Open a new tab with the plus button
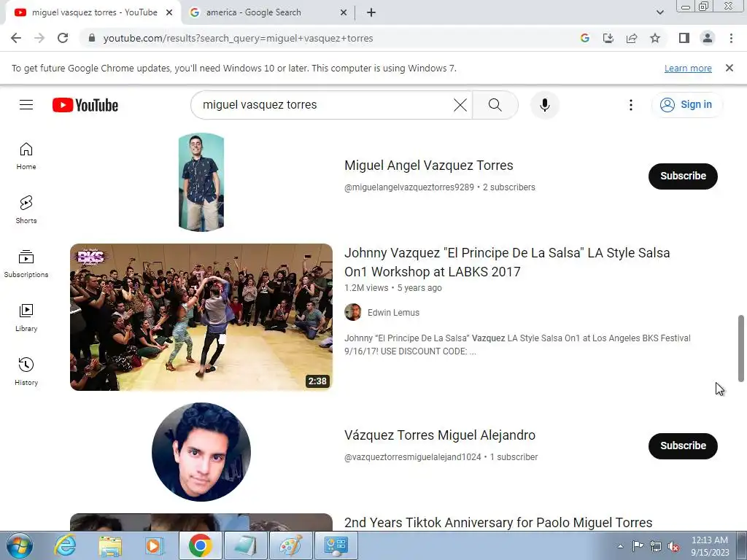Screen dimensions: 747x560 [371, 13]
